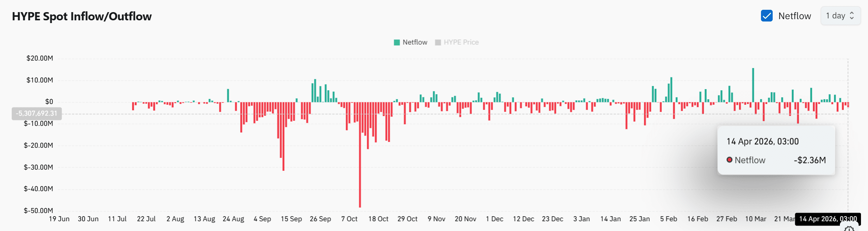This screenshot has width=868, height=231.
Task: Click the grey HYPE Price legend square
Action: pos(438,42)
